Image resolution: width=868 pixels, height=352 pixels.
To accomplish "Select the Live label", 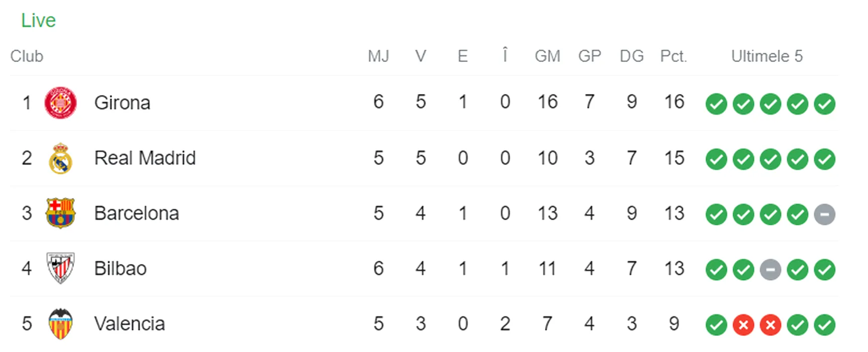I will (x=38, y=21).
